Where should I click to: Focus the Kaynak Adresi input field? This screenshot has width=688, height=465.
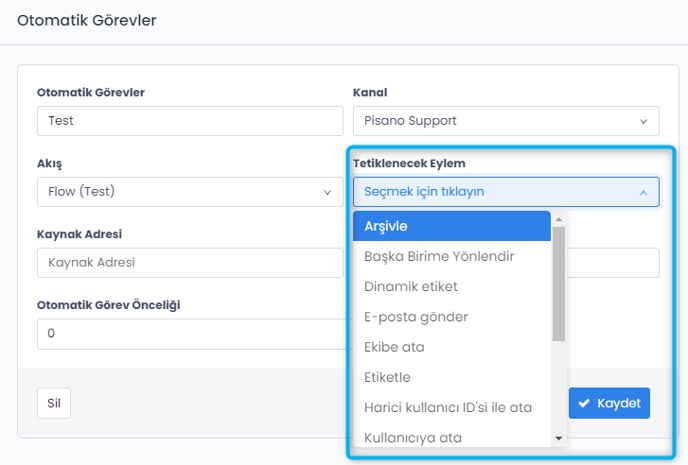[x=190, y=263]
